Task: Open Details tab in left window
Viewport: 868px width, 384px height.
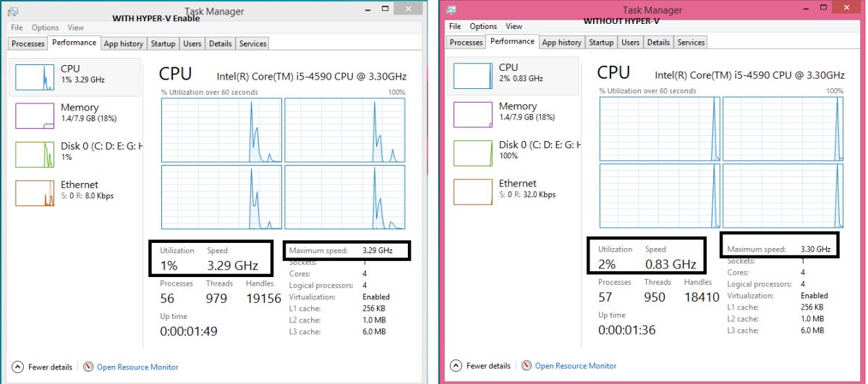Action: 220,43
